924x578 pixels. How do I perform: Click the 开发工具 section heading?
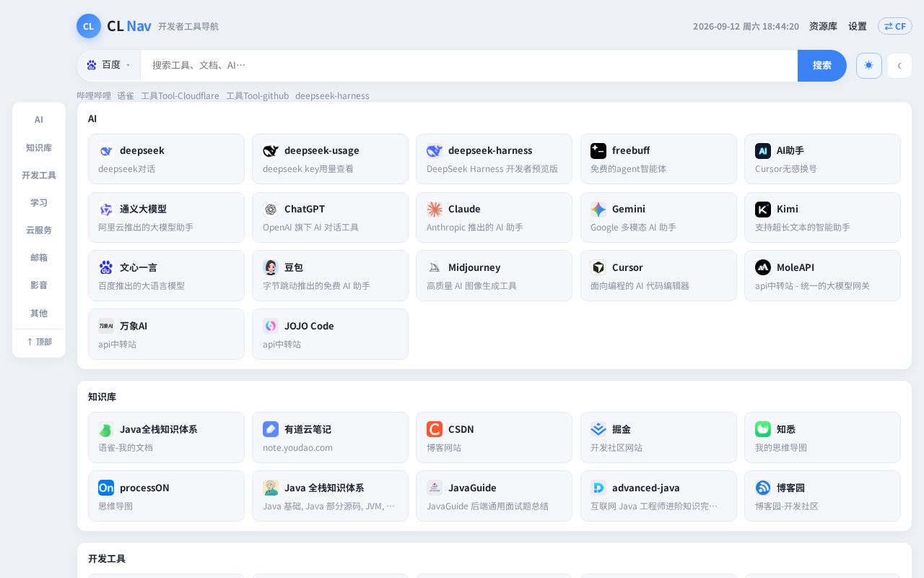[107, 558]
